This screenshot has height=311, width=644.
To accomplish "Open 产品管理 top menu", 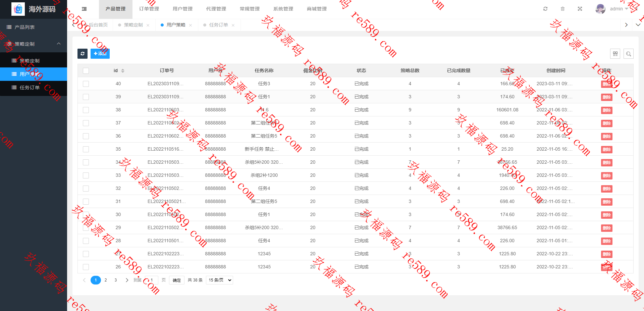I will [x=115, y=9].
